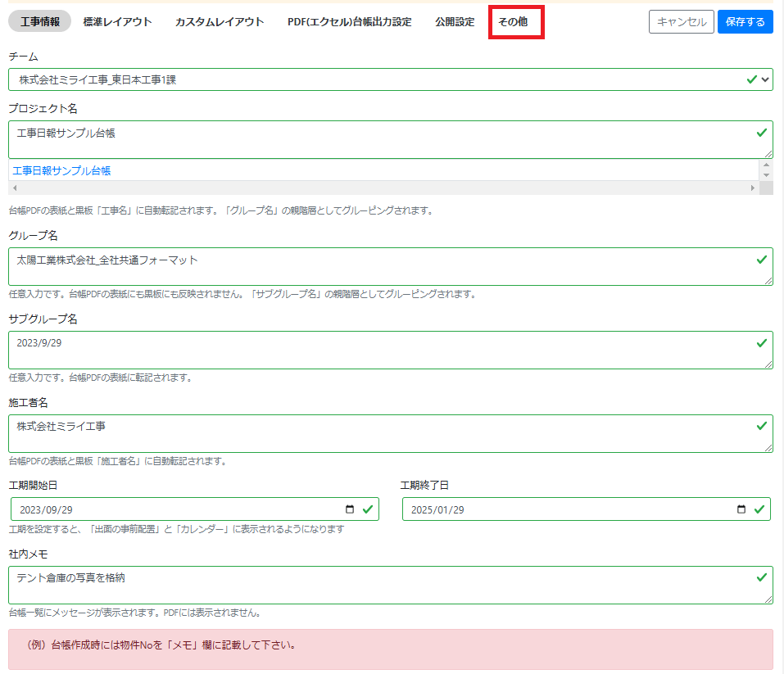Screen dimensions: 784x674
Task: Click resize handle of プロジェクト名 textarea
Action: pos(768,154)
